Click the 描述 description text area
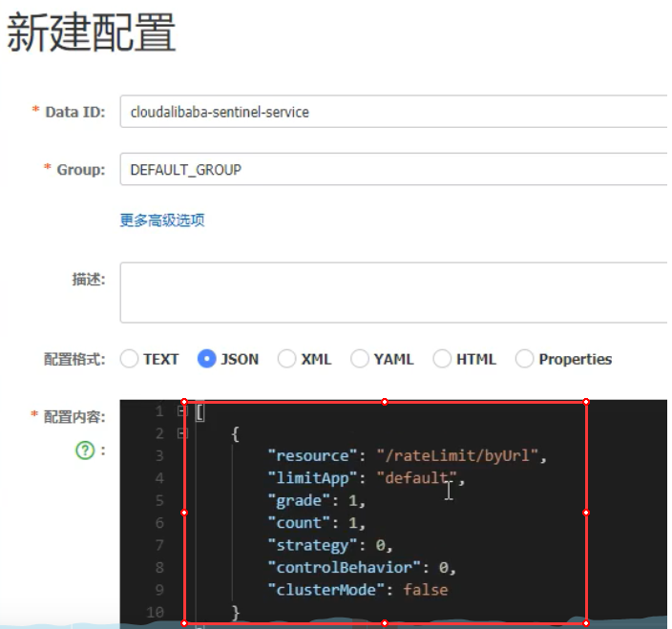Viewport: 672px width, 629px height. click(393, 292)
